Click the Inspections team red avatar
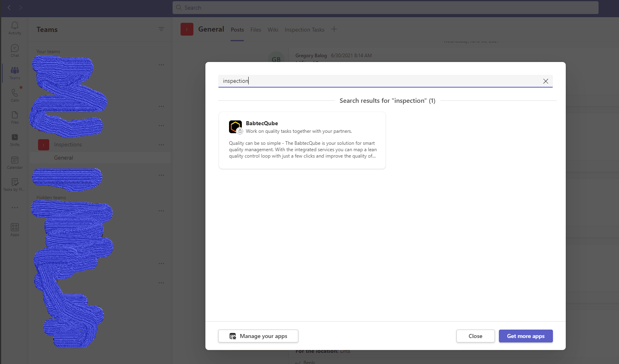 [x=44, y=145]
